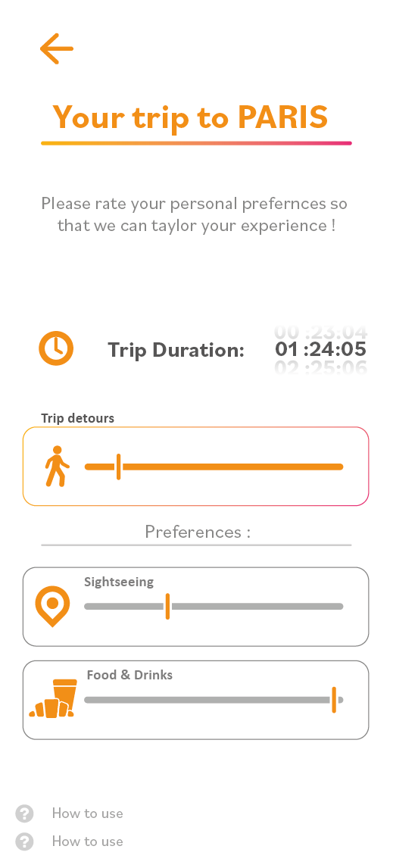
Task: Tap the Food & Drinks croissant icon
Action: [x=53, y=698]
